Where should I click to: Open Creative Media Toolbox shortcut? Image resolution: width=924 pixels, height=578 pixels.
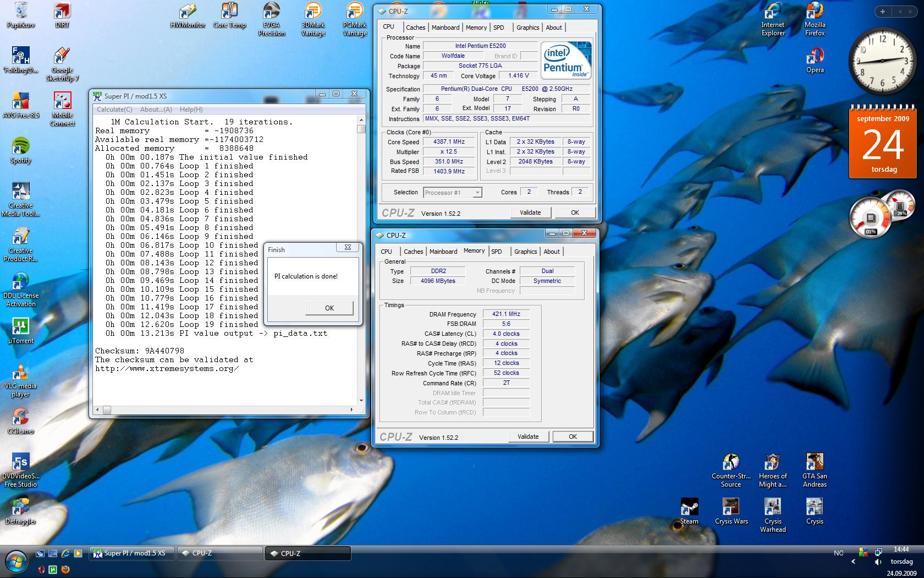21,199
